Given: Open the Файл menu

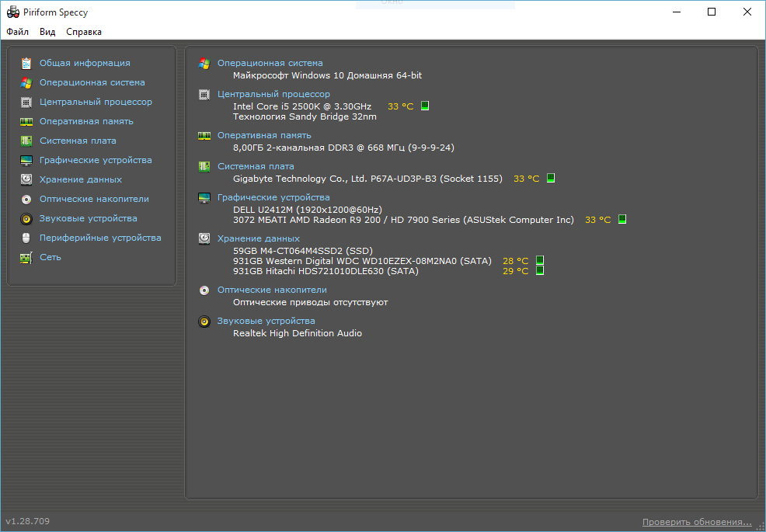Looking at the screenshot, I should click(x=18, y=32).
